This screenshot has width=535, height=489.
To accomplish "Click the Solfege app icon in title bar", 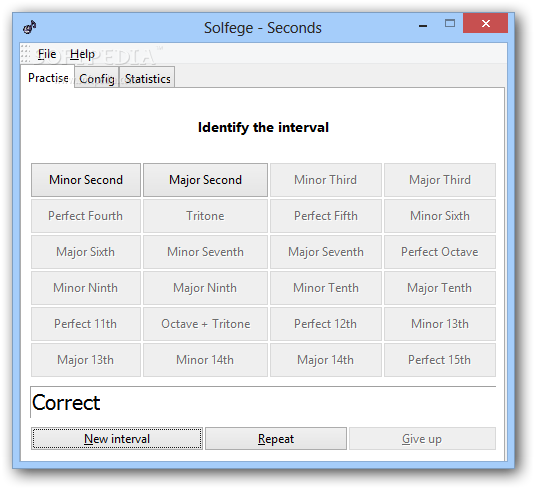I will (x=29, y=27).
